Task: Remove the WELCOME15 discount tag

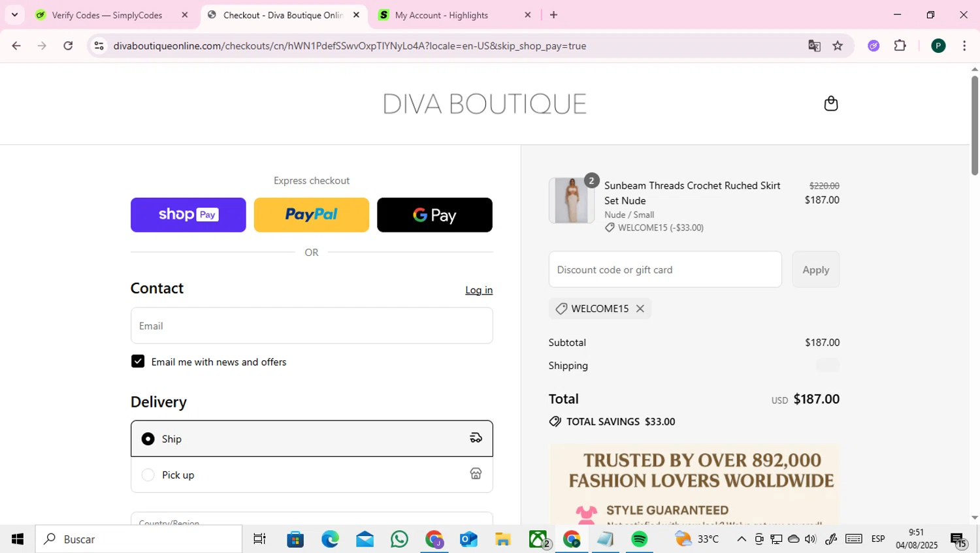Action: pos(640,309)
